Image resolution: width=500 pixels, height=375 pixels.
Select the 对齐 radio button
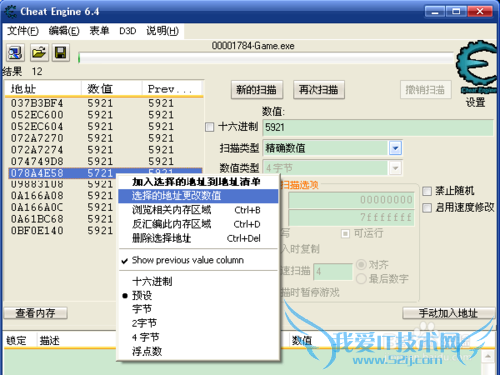click(361, 265)
